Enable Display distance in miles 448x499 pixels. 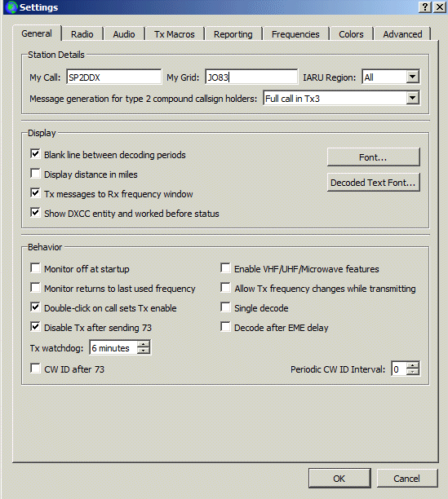point(35,174)
